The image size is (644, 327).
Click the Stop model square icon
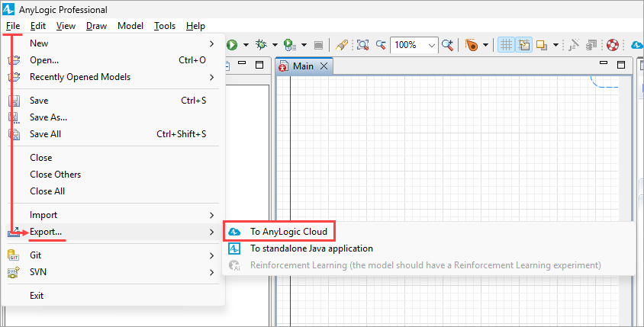[x=318, y=45]
